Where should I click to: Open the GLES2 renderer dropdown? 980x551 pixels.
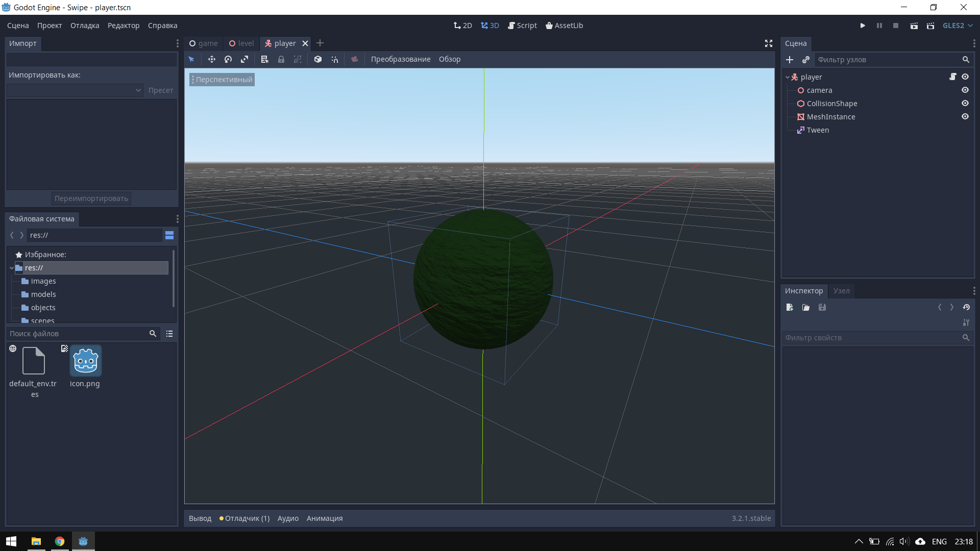(958, 26)
